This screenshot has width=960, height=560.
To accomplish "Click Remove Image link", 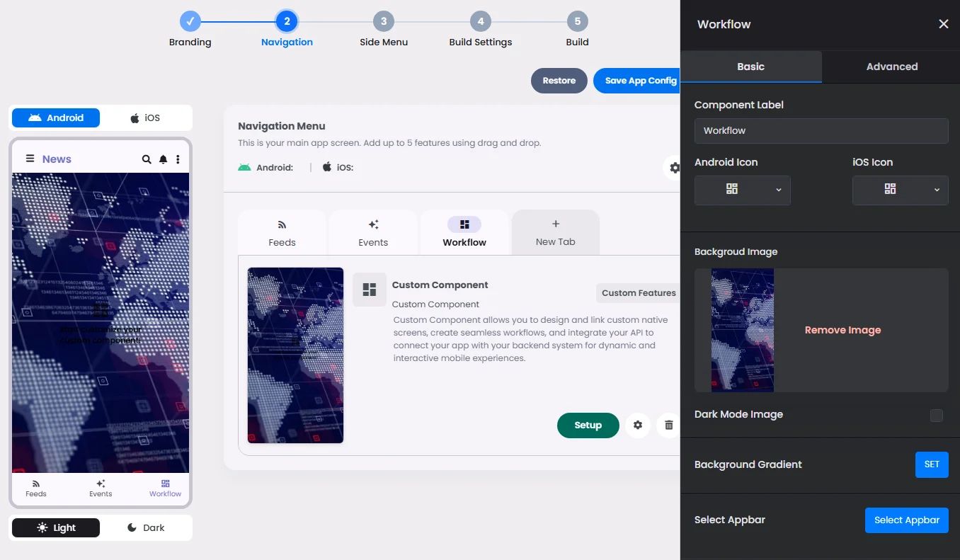I will (x=842, y=330).
